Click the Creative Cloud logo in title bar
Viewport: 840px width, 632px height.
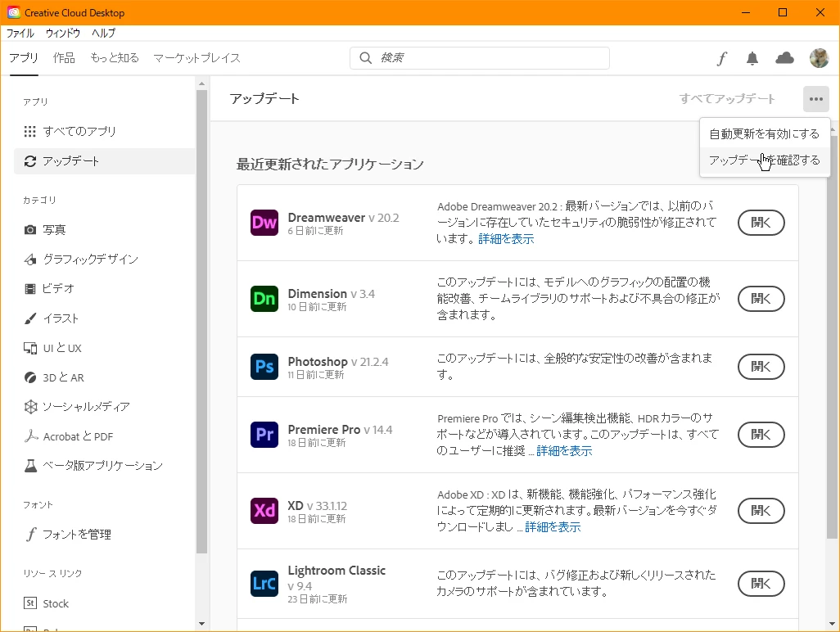pyautogui.click(x=13, y=12)
